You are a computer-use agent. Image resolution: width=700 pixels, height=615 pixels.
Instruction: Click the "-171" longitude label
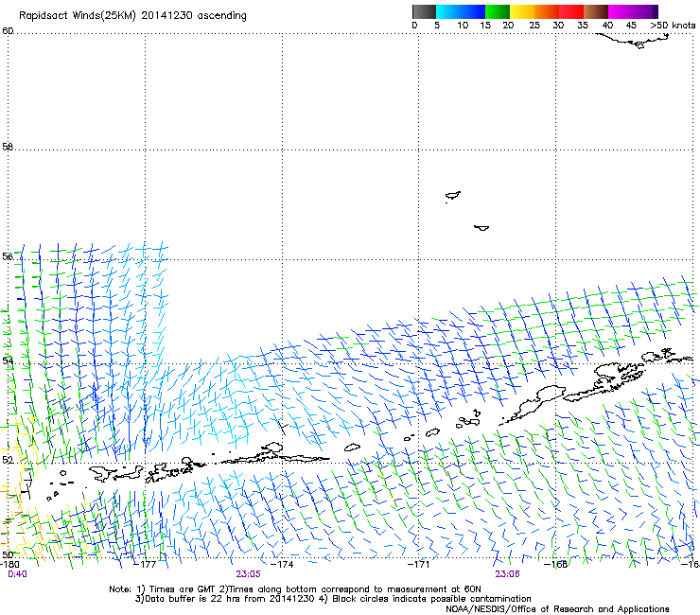coord(419,564)
